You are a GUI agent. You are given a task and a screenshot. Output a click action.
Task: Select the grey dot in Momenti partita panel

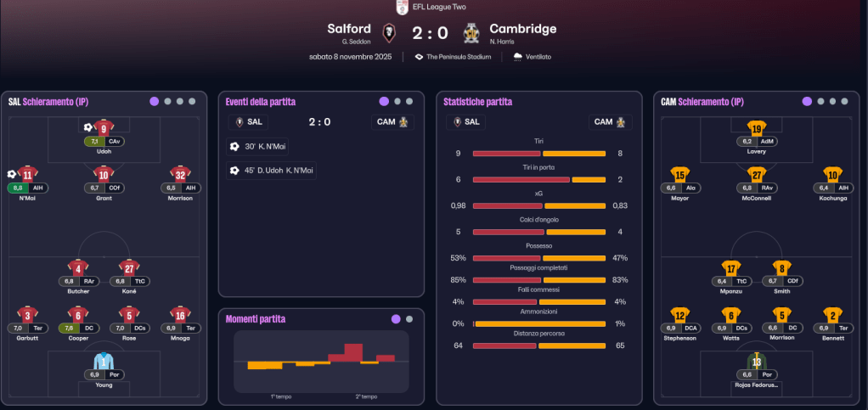(x=409, y=319)
